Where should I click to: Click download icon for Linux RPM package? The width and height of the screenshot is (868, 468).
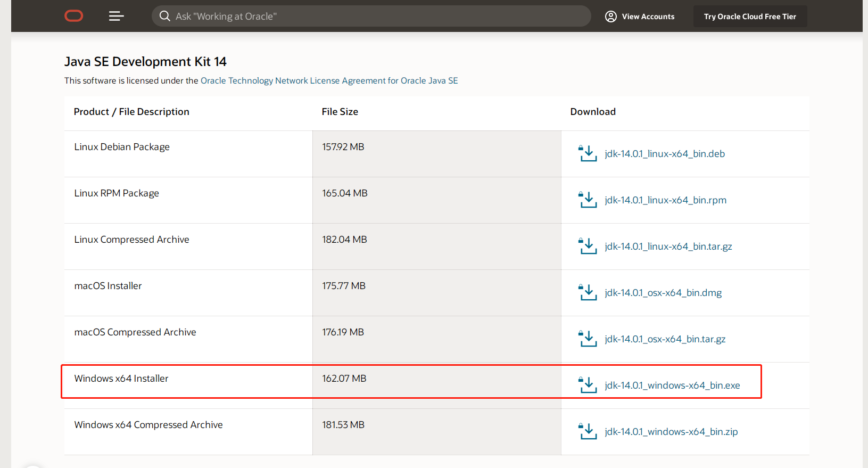click(588, 200)
